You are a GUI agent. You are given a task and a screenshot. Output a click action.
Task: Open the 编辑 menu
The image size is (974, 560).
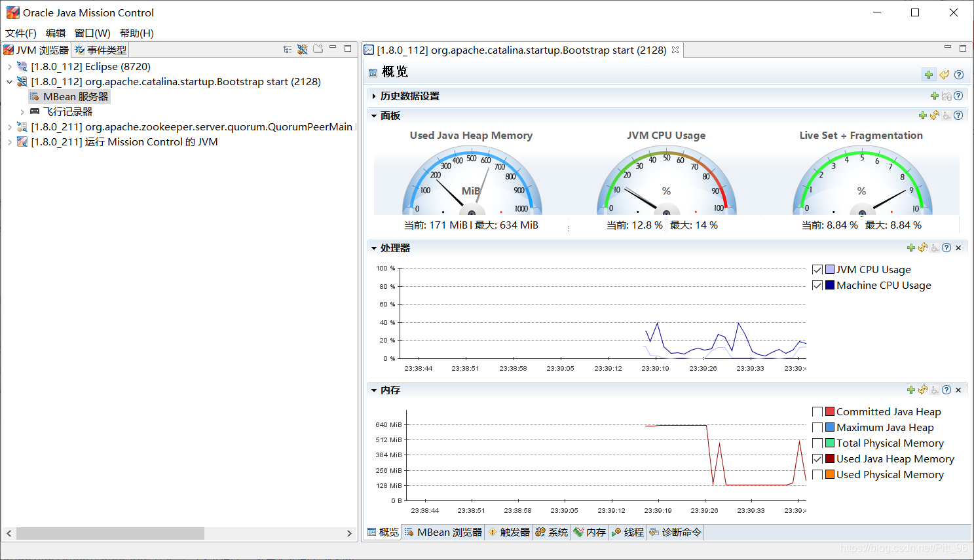click(56, 33)
